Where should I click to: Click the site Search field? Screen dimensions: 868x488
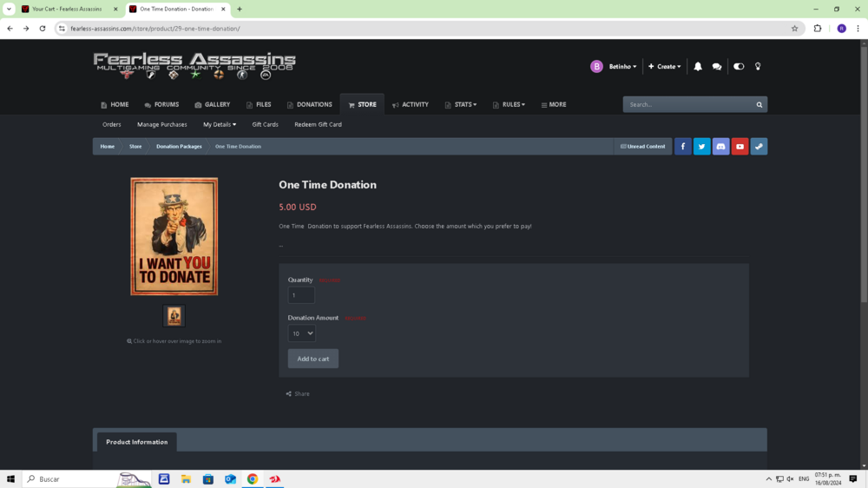[x=688, y=105]
